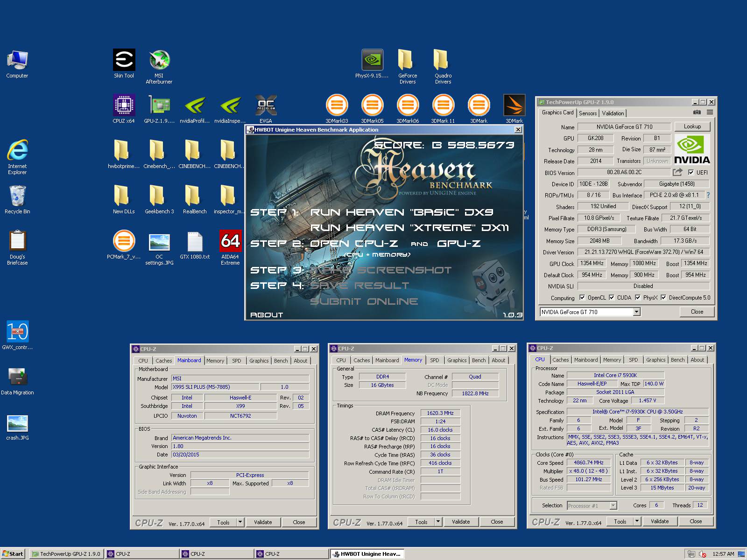
Task: Click ABOUT in the HWBOT Heaven window
Action: [x=267, y=315]
